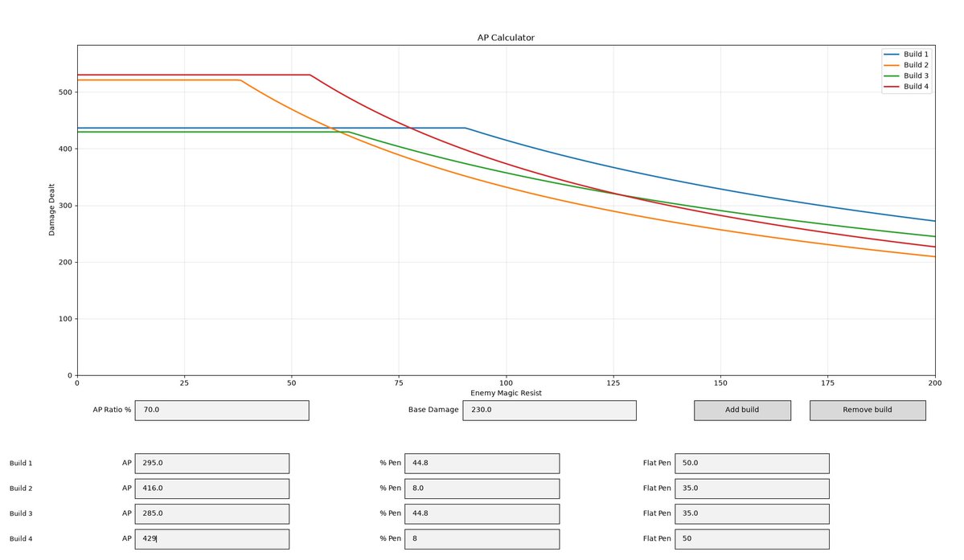Click the AP Calculator chart title
This screenshot has height=560, width=964.
point(506,38)
